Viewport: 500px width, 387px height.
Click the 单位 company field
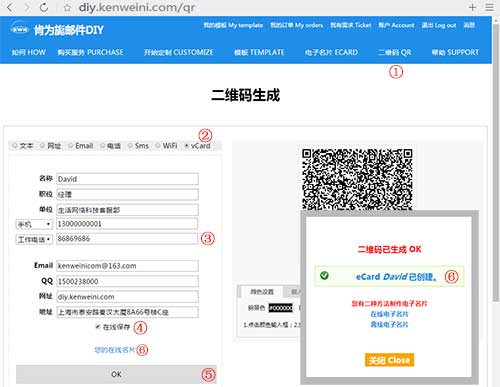coord(127,210)
